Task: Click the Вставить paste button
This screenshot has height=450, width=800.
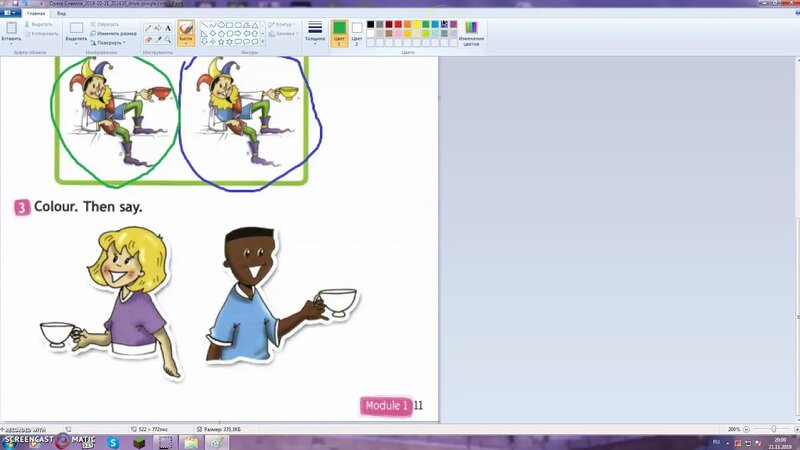Action: 11,31
